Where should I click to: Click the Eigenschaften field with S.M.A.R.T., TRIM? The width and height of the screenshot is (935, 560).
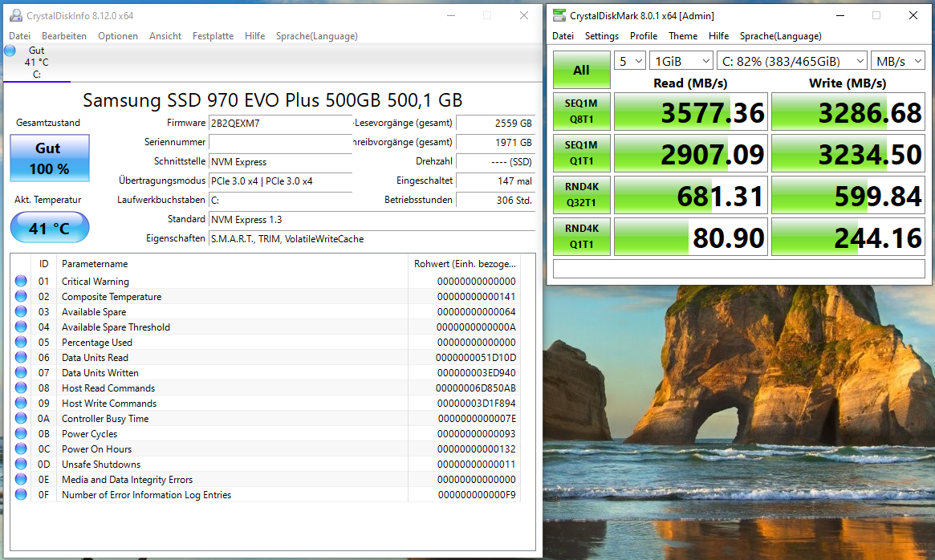click(x=372, y=238)
